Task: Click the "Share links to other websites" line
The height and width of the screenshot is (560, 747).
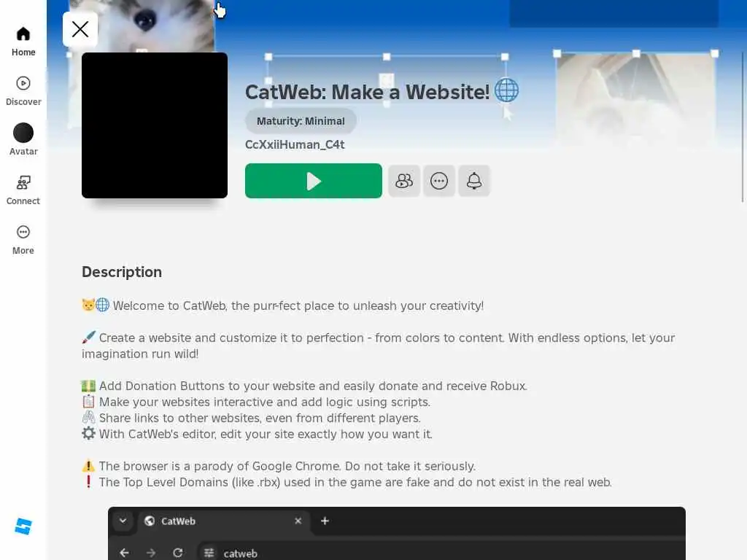Action: [251, 418]
